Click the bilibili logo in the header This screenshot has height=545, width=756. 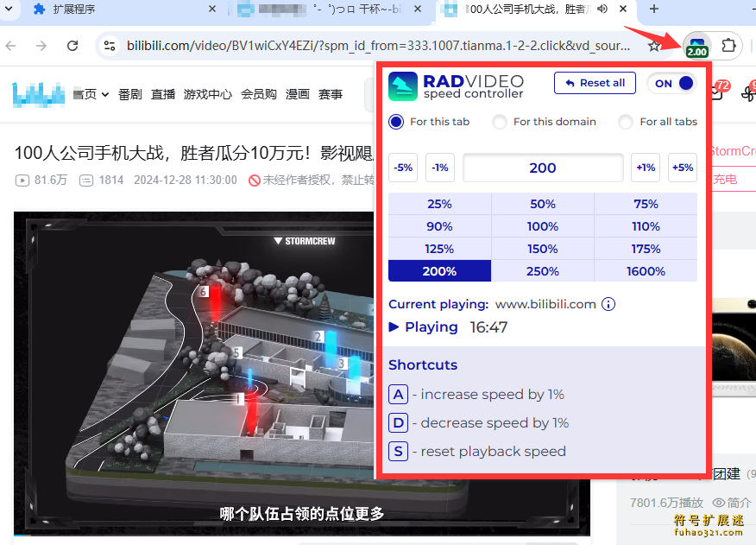point(39,94)
